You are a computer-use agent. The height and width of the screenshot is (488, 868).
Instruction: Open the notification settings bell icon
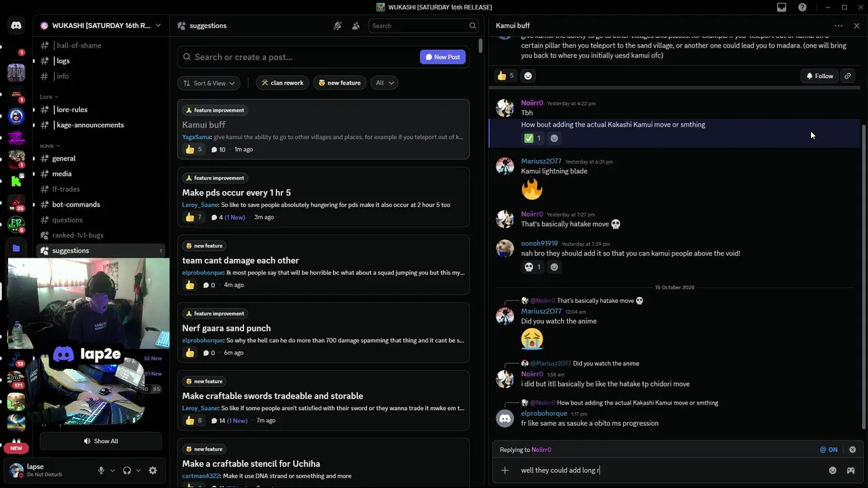[x=337, y=26]
